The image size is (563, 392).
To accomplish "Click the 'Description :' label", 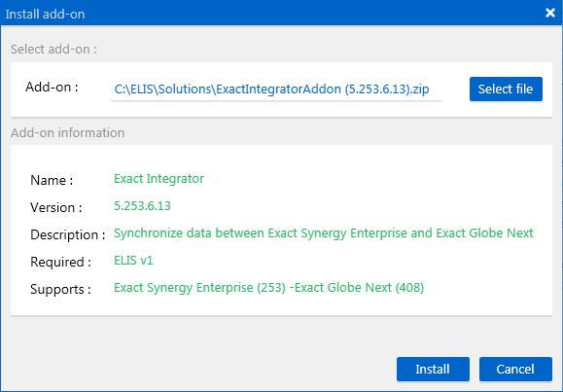I will [x=68, y=234].
